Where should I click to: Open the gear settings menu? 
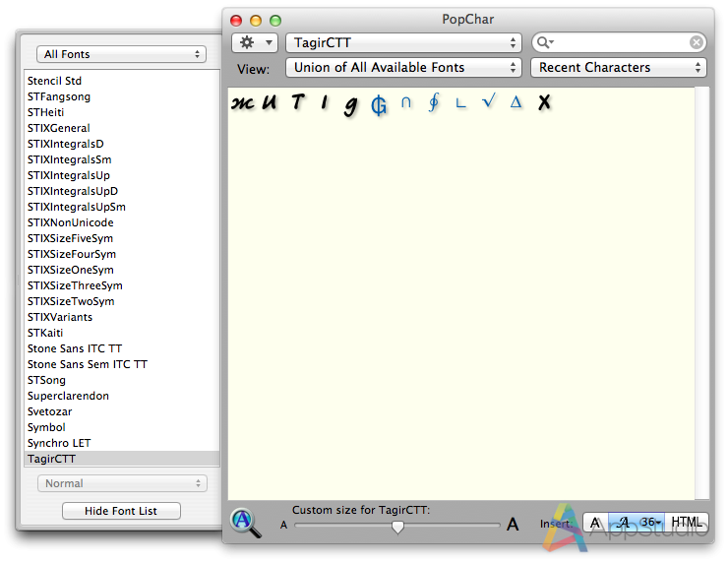pyautogui.click(x=254, y=43)
